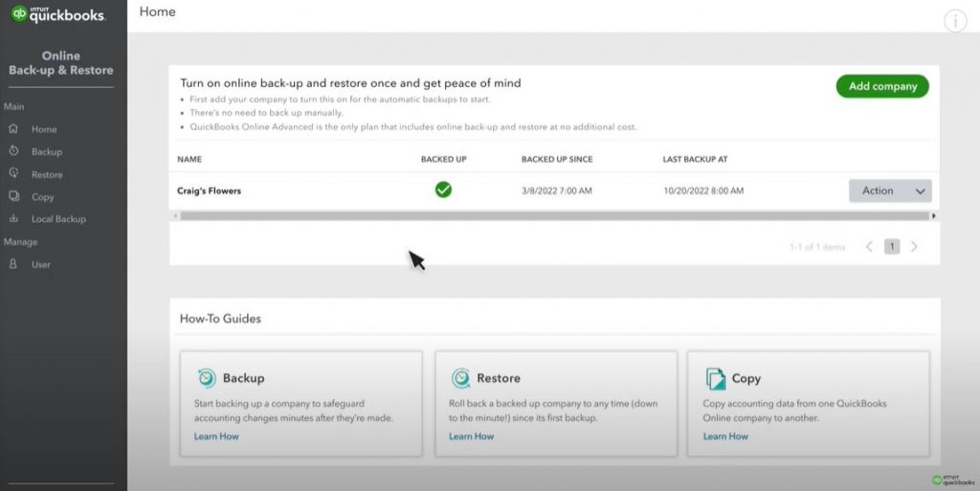Click the NAME column header
This screenshot has height=491, width=980.
click(x=189, y=159)
